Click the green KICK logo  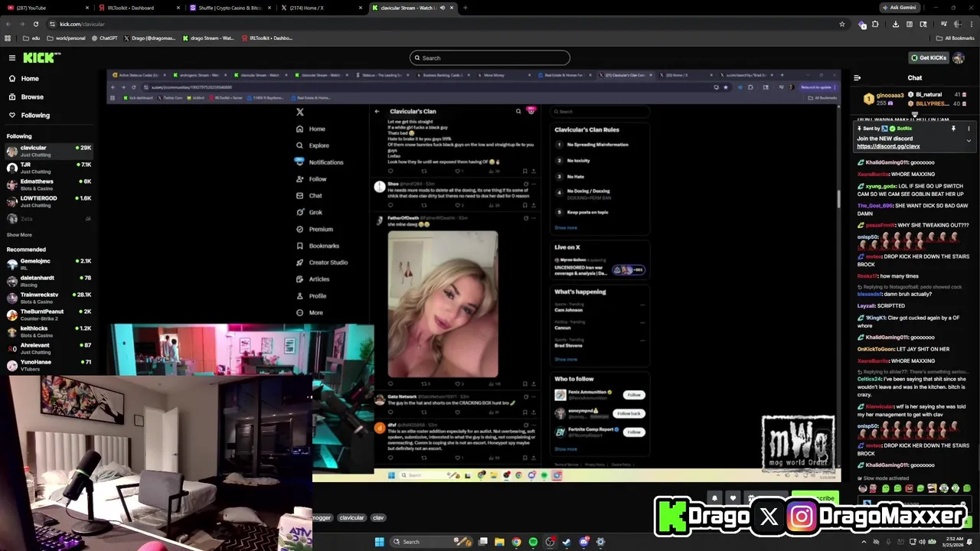[x=38, y=57]
